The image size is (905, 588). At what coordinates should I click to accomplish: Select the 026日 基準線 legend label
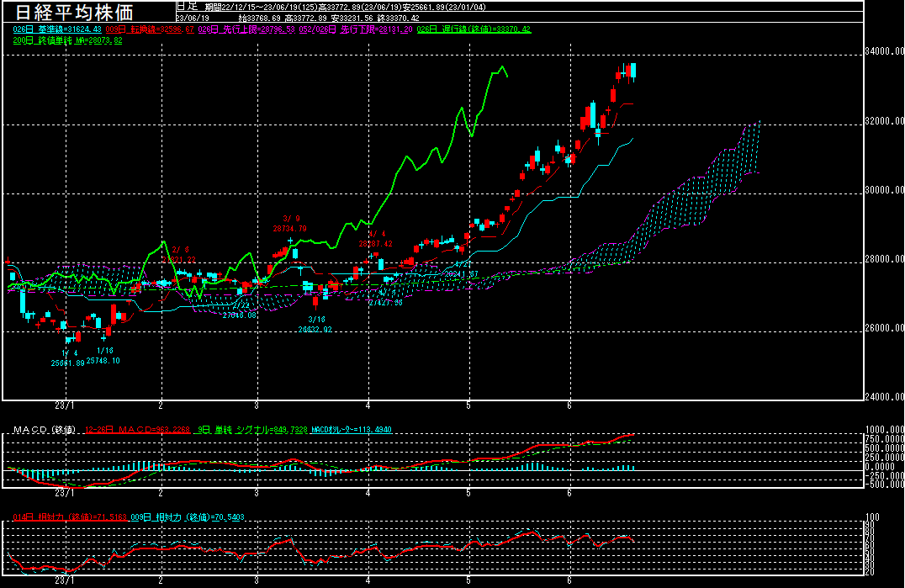click(57, 29)
